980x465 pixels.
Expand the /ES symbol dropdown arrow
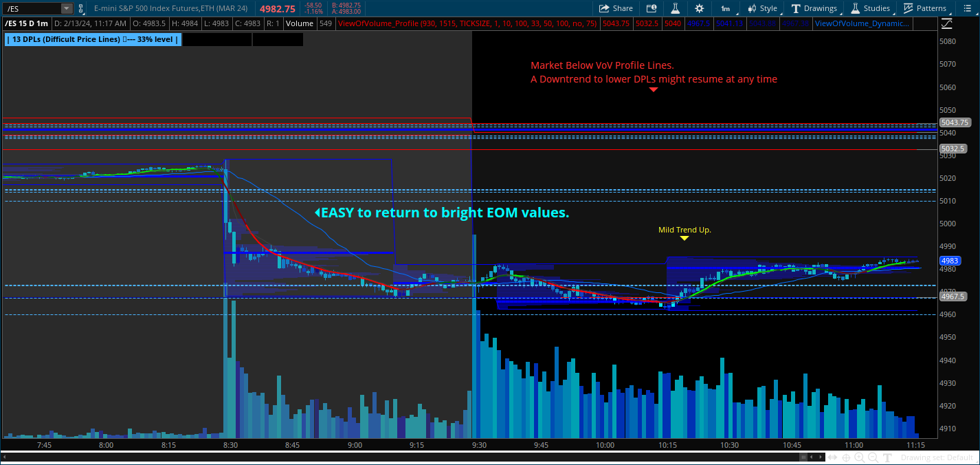click(67, 8)
